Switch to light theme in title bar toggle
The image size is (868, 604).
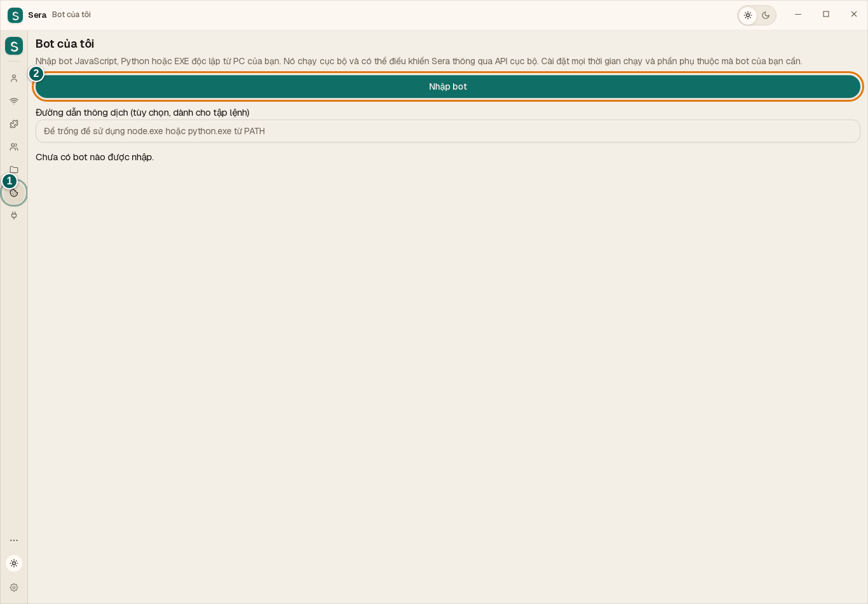(748, 15)
